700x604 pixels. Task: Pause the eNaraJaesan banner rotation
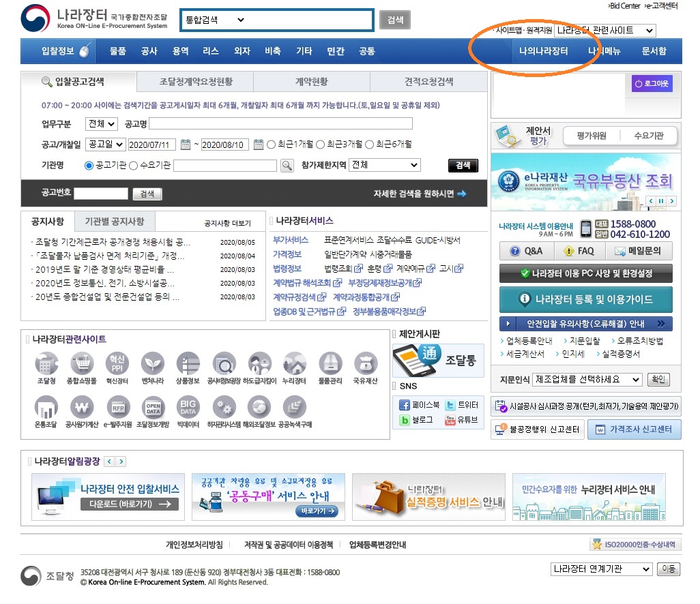pyautogui.click(x=661, y=201)
